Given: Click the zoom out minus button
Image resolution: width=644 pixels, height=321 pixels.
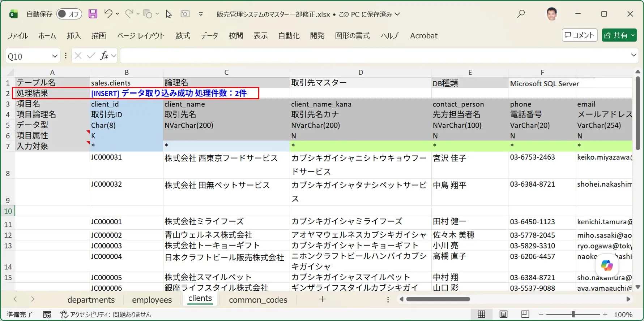Looking at the screenshot, I should pos(541,315).
